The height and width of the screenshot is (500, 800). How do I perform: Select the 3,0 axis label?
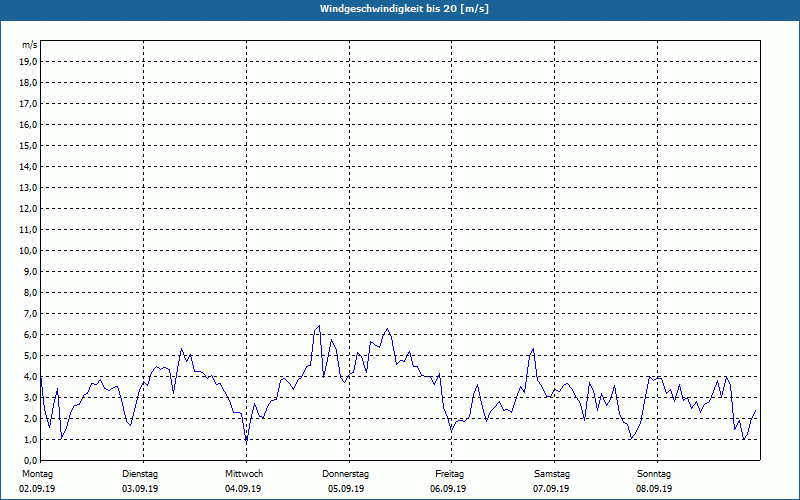(30, 397)
